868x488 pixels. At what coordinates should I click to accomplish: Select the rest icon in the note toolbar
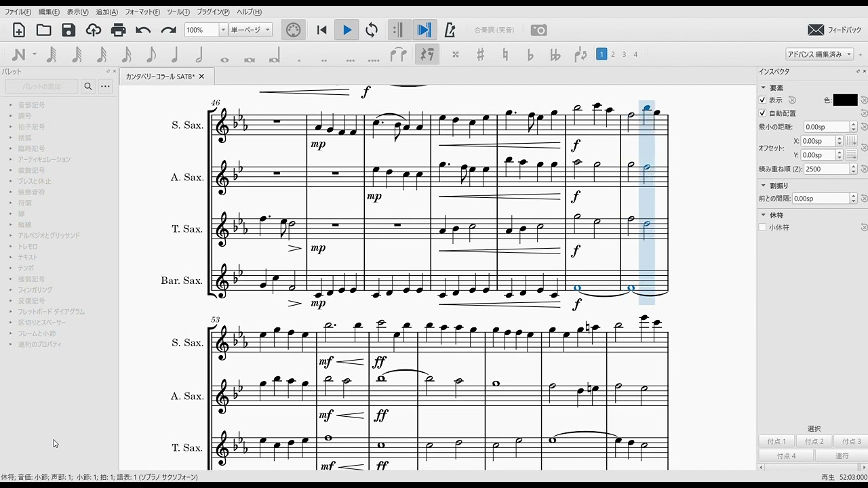[x=427, y=55]
